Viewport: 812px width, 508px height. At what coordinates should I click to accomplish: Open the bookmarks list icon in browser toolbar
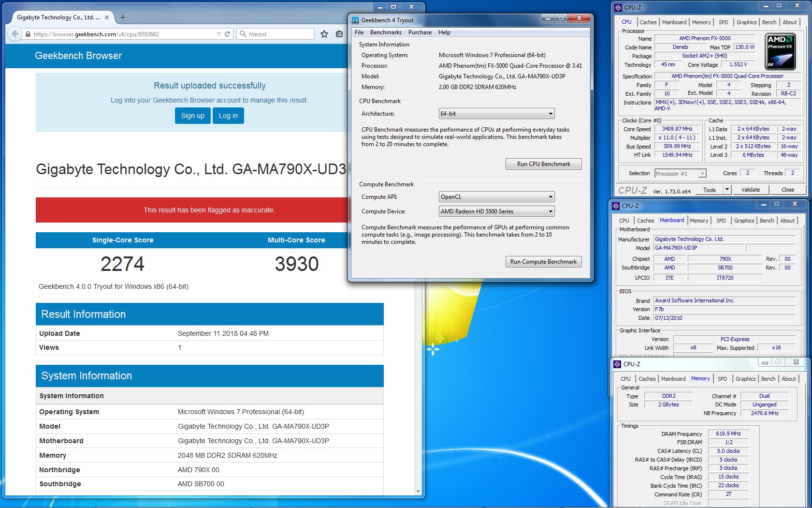pyautogui.click(x=339, y=34)
